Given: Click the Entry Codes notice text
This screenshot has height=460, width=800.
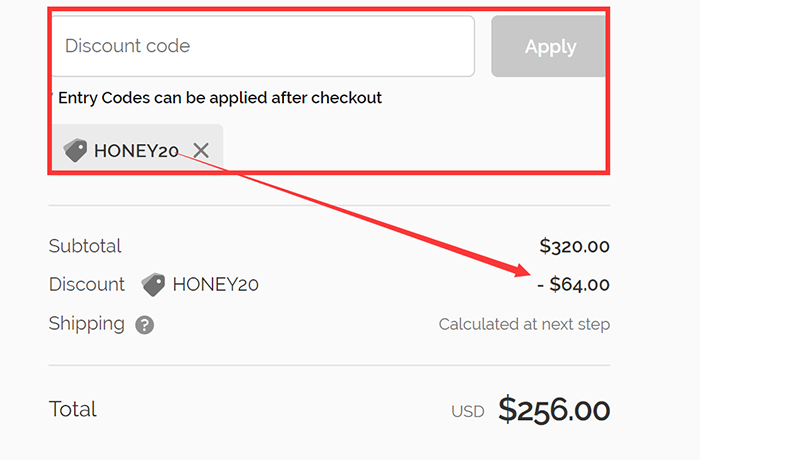Looking at the screenshot, I should click(x=220, y=98).
